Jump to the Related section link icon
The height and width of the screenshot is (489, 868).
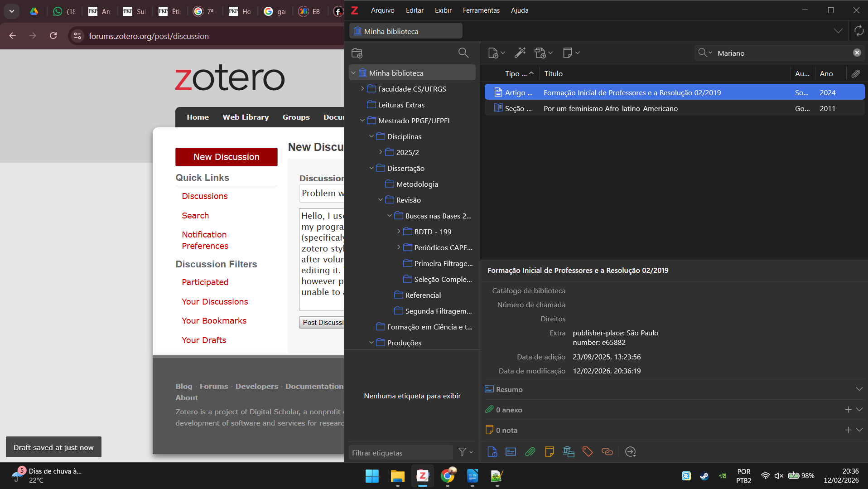pos(607,452)
